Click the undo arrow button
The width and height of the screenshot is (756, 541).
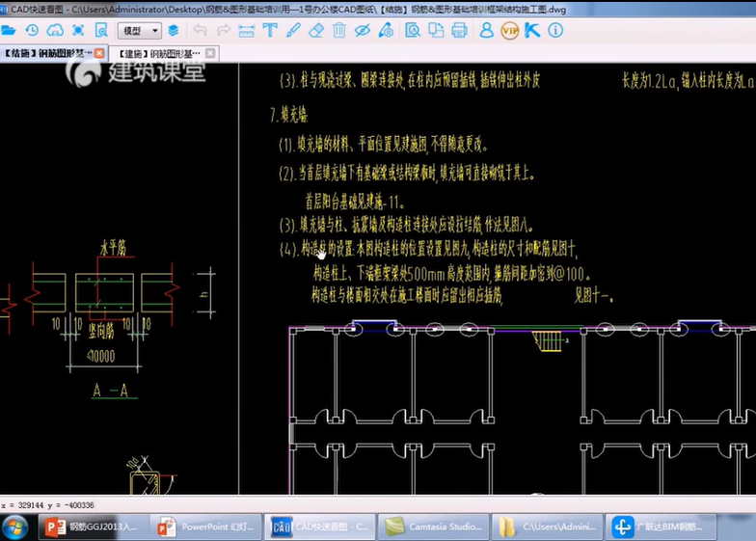click(x=200, y=31)
